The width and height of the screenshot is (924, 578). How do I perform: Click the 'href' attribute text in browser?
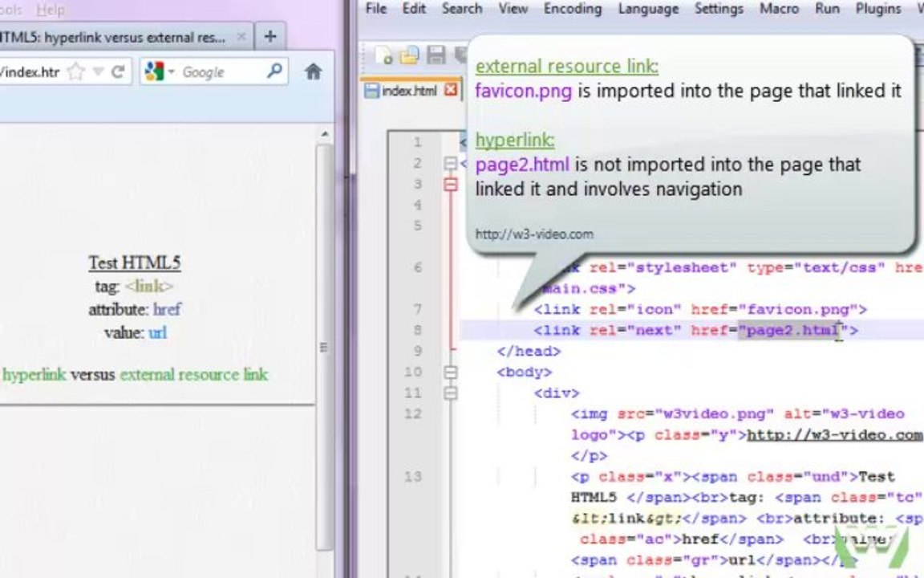click(167, 309)
